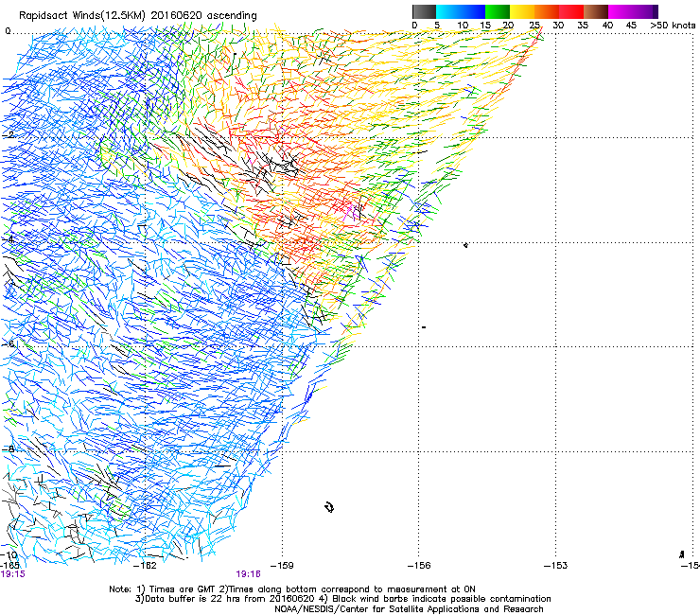Click the magenta 40–45 knots legend swatch

click(621, 11)
